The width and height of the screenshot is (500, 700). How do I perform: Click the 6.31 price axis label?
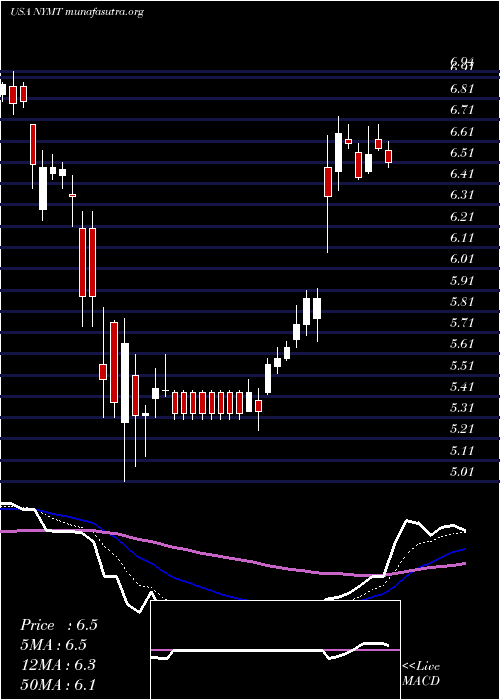[x=462, y=195]
